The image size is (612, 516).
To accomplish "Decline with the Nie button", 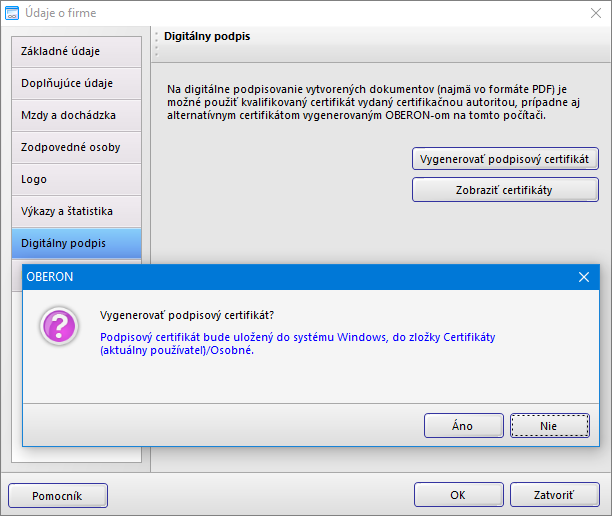I will coord(550,425).
